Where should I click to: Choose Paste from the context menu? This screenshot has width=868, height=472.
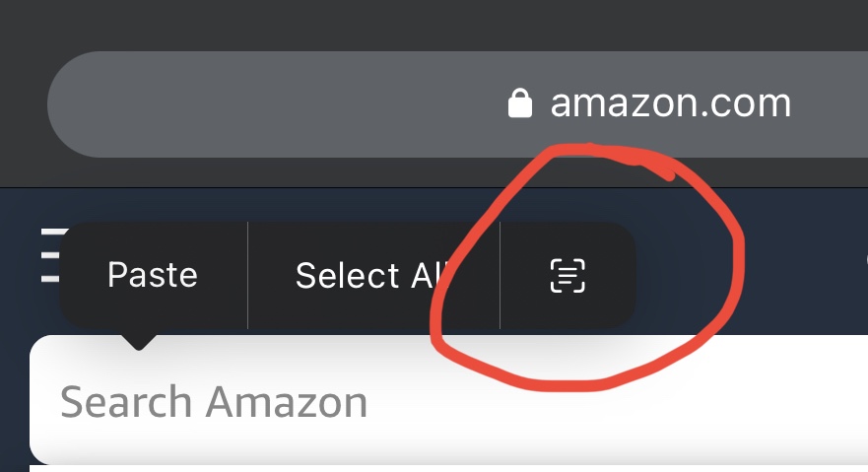pyautogui.click(x=153, y=275)
